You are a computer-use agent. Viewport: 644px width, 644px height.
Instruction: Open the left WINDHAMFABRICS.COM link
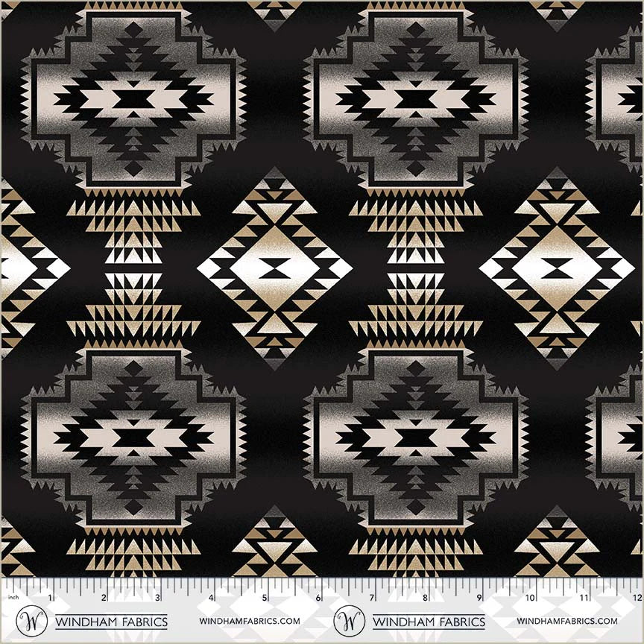250,621
